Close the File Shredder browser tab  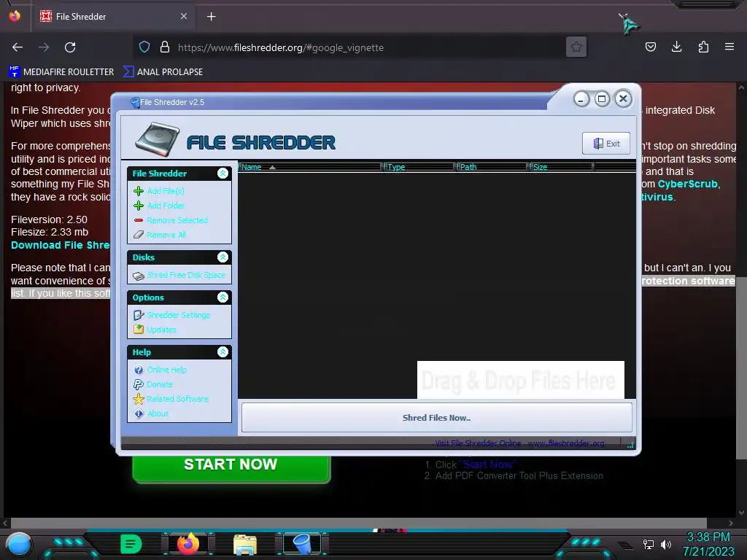(x=183, y=16)
